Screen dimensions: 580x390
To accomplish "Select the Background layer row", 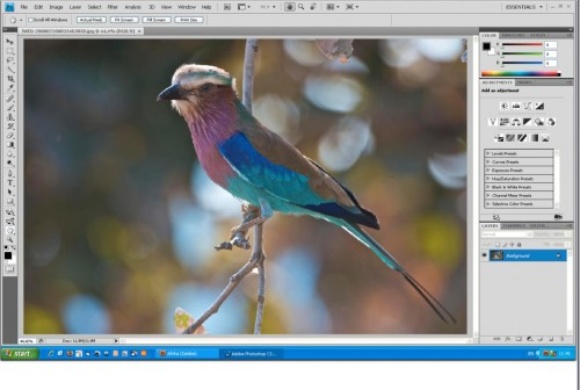I will point(528,255).
